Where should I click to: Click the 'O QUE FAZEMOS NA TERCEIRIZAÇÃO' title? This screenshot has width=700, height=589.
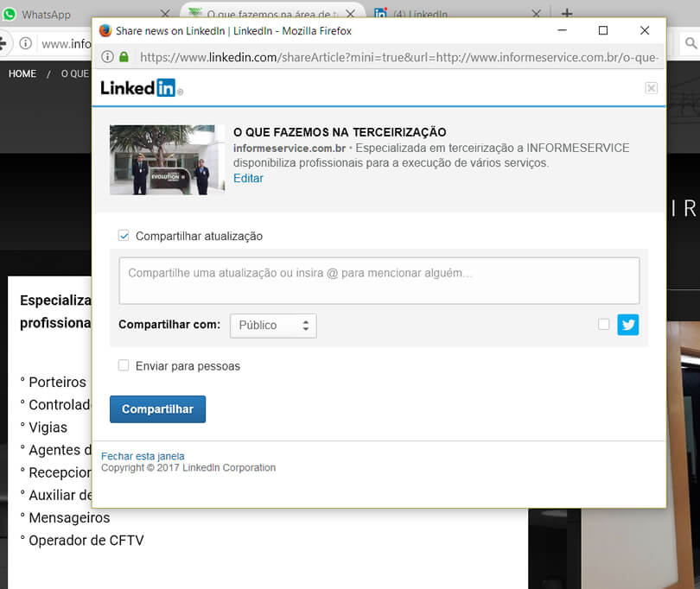point(340,132)
